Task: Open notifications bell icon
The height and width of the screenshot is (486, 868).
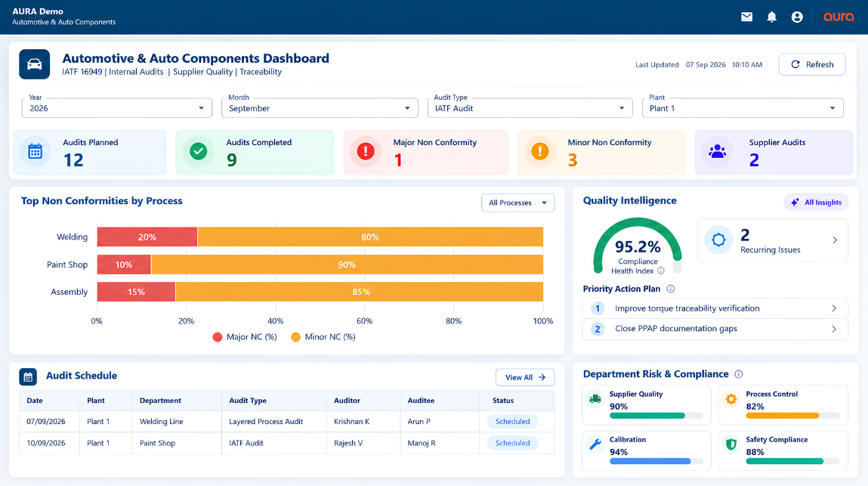Action: pos(771,17)
